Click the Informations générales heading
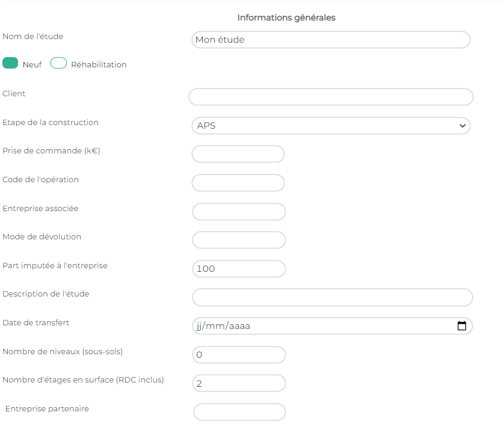504x424 pixels. [286, 17]
